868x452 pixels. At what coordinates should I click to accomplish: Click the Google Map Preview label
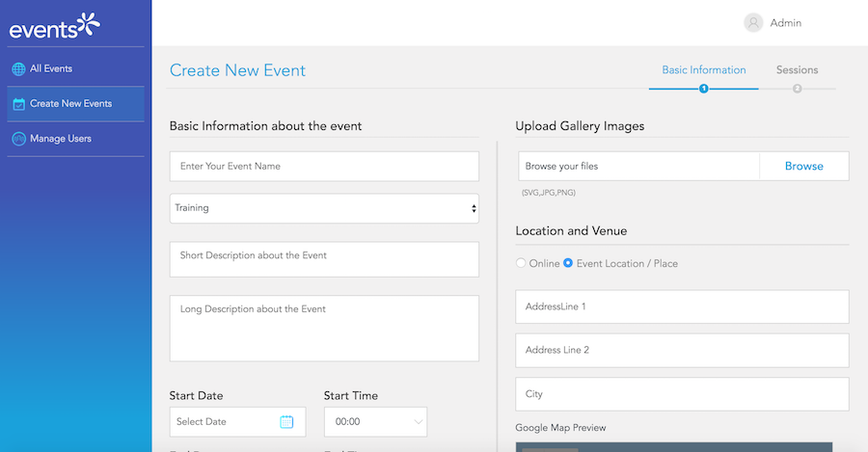560,428
